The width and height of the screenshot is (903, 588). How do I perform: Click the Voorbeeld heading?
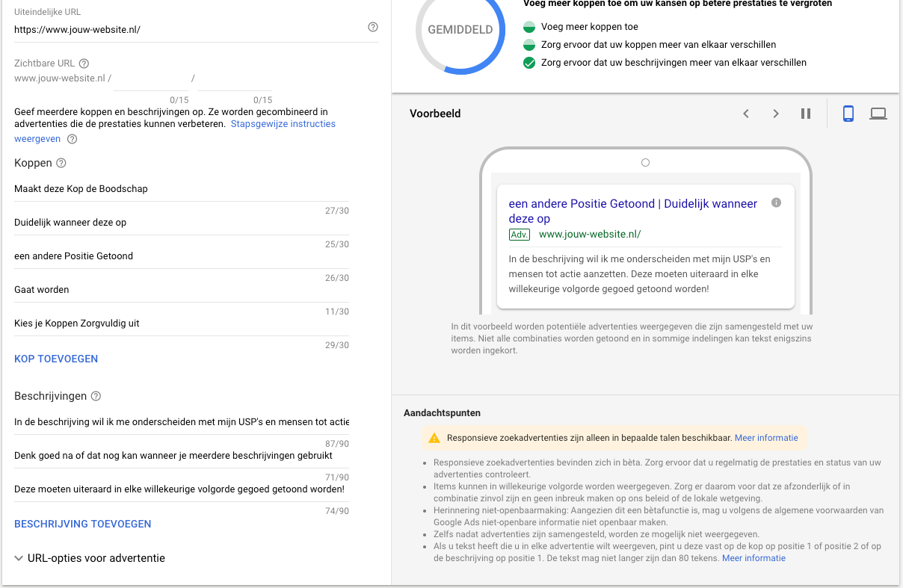[x=435, y=114]
